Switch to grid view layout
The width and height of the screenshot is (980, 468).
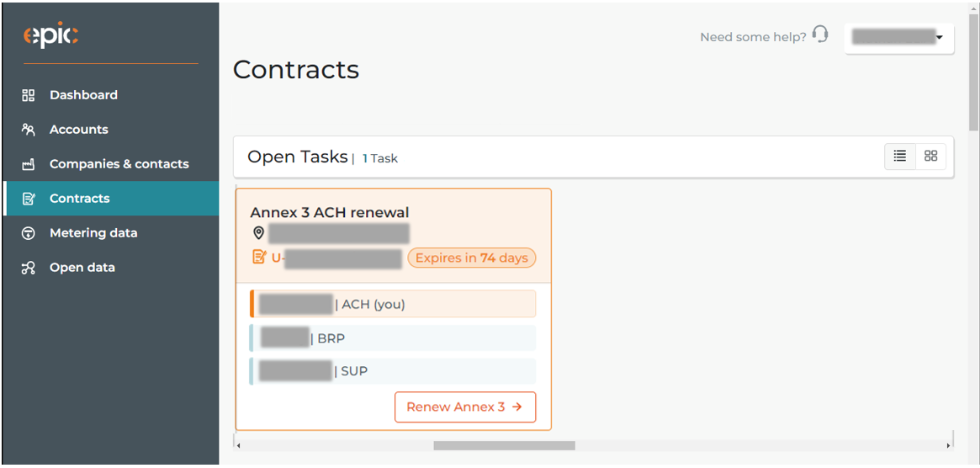click(930, 157)
